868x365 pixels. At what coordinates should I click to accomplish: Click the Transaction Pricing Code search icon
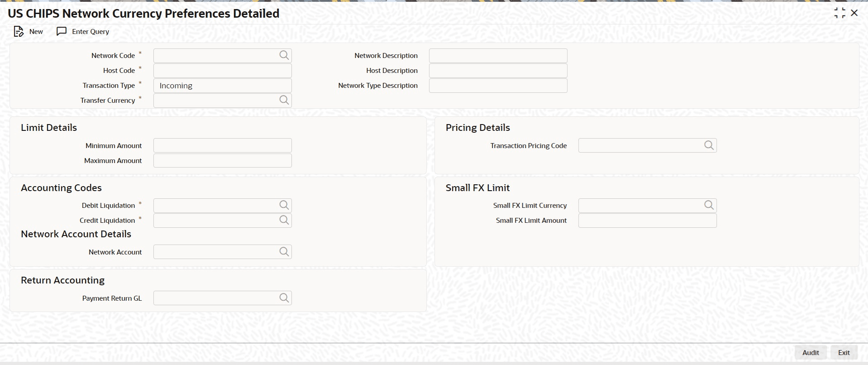coord(709,145)
